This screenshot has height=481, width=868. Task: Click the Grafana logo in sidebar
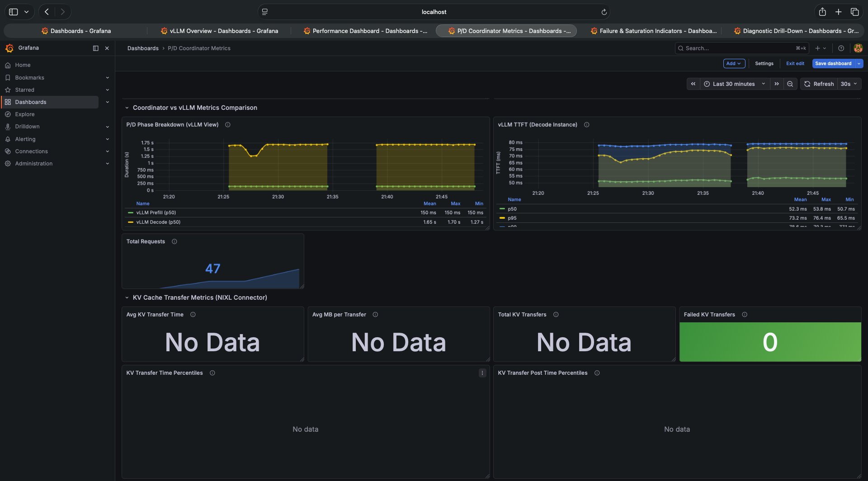tap(9, 48)
